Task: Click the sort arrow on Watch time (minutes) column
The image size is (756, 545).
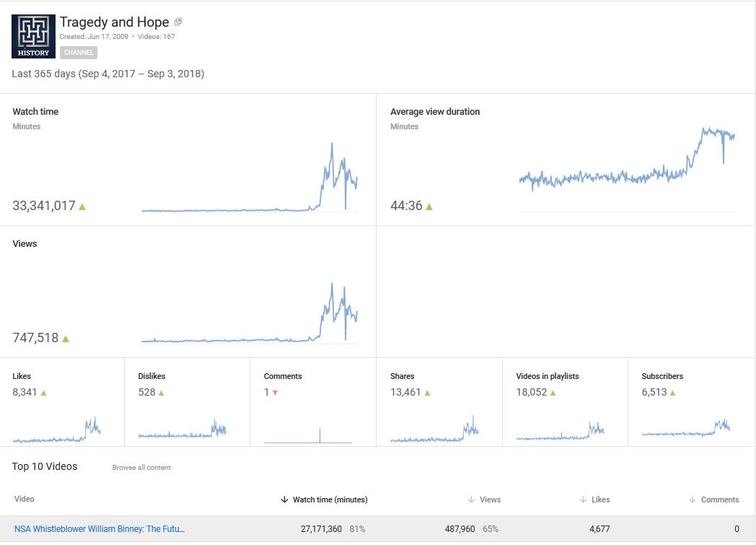Action: point(283,499)
